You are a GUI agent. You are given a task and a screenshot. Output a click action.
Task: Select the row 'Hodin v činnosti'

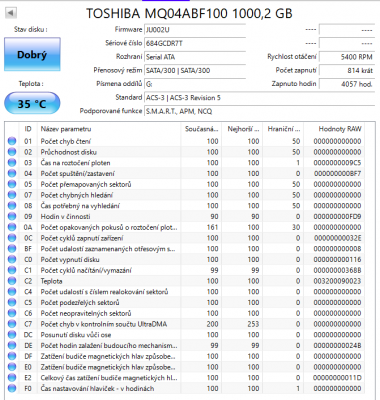185,216
